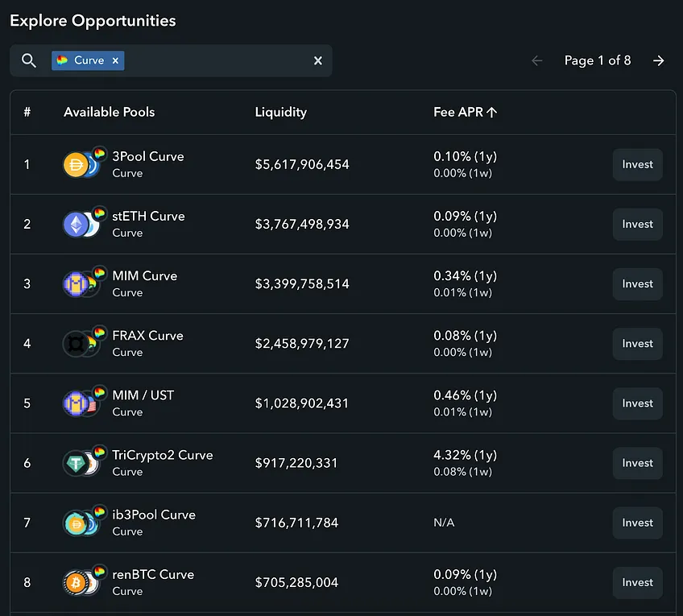683x616 pixels.
Task: Focus the pool search input field
Action: pos(217,60)
